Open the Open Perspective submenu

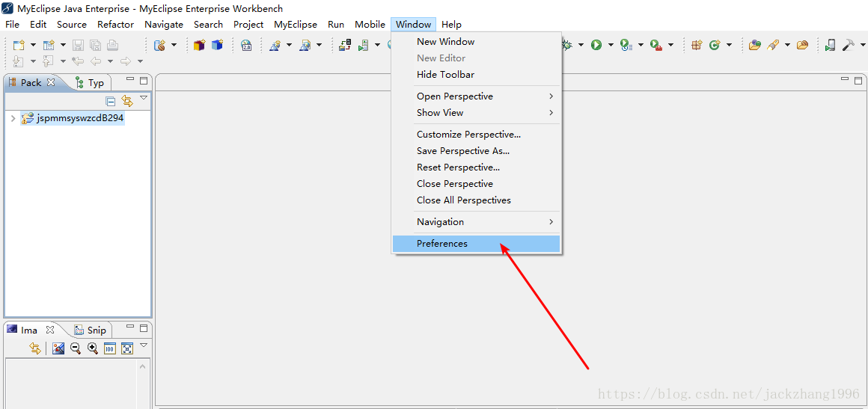[x=476, y=96]
